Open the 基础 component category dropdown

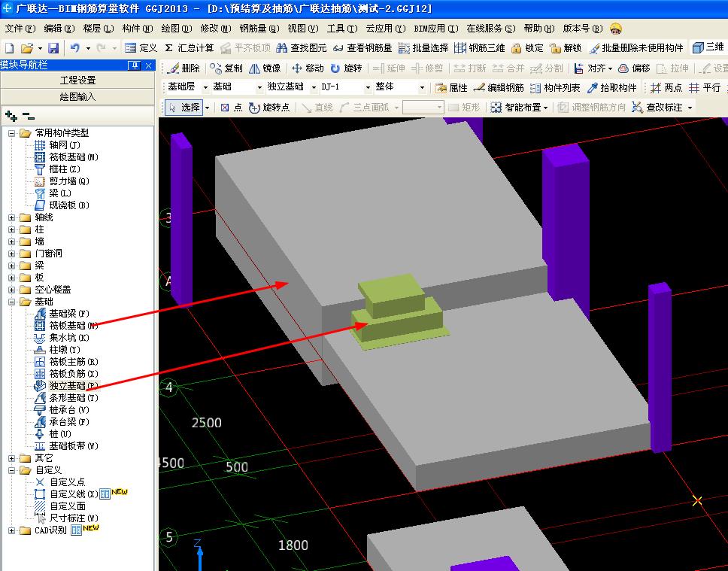tap(259, 87)
